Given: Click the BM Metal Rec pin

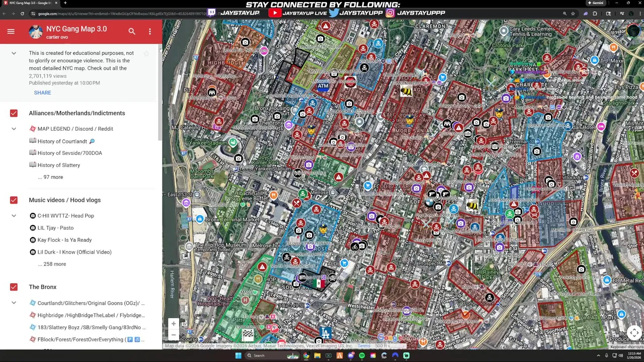Looking at the screenshot, I should click(607, 280).
